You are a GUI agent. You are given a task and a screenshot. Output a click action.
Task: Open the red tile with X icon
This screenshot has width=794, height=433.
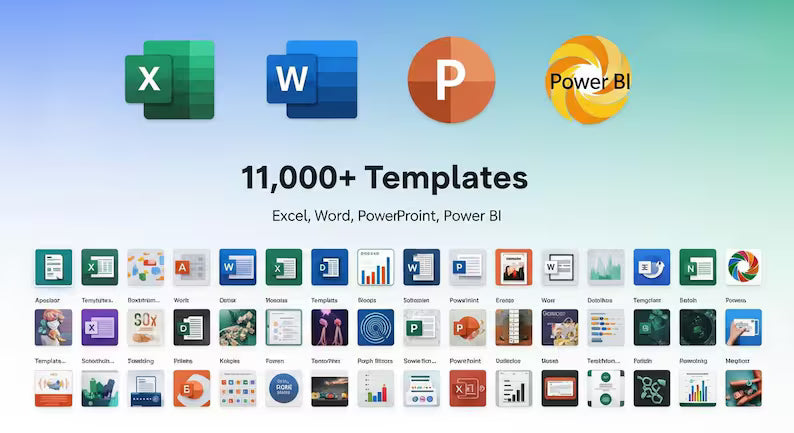point(468,388)
